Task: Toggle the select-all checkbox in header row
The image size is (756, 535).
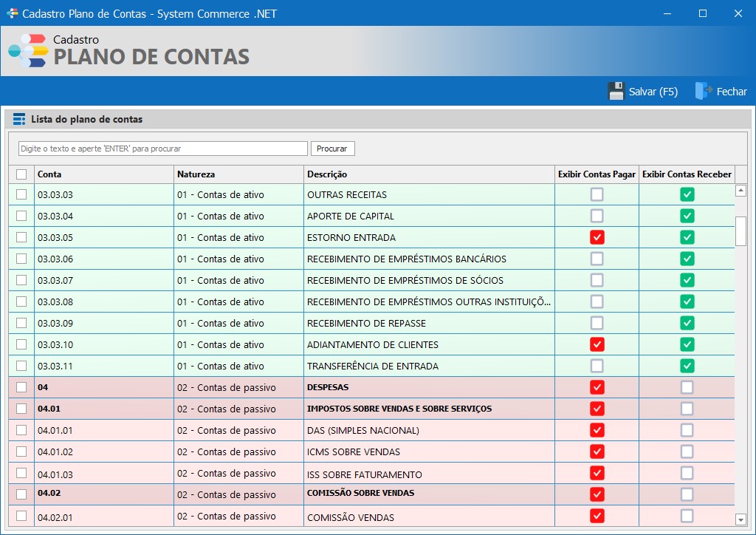Action: [21, 174]
